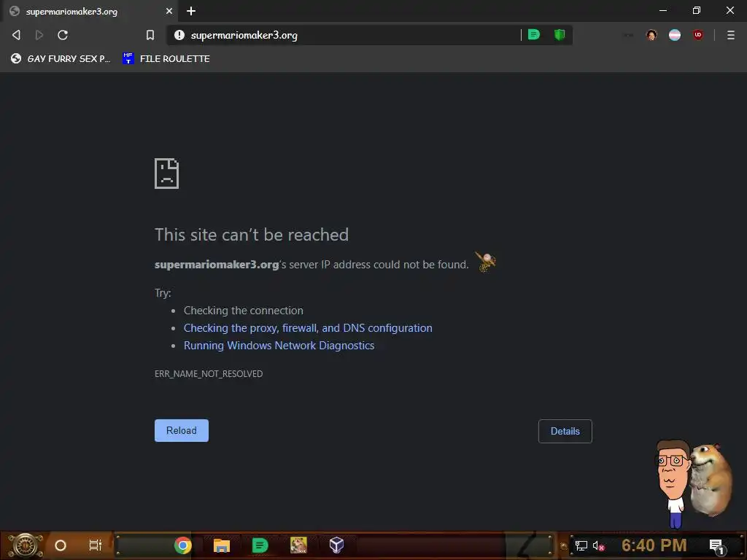Click the Reload button
Screen dimensions: 747x560
point(182,430)
